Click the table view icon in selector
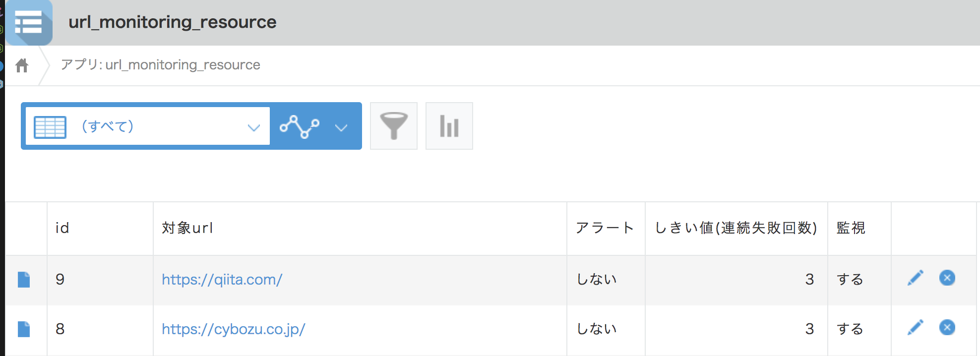Image resolution: width=980 pixels, height=356 pixels. coord(50,127)
